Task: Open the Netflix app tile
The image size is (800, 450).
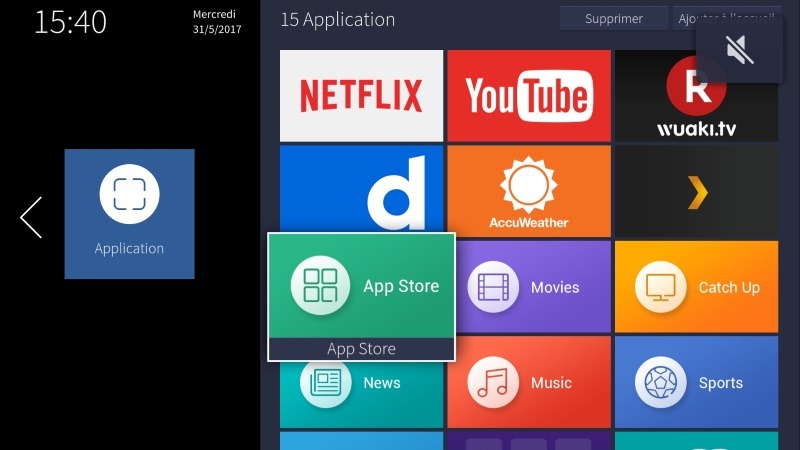Action: (361, 96)
